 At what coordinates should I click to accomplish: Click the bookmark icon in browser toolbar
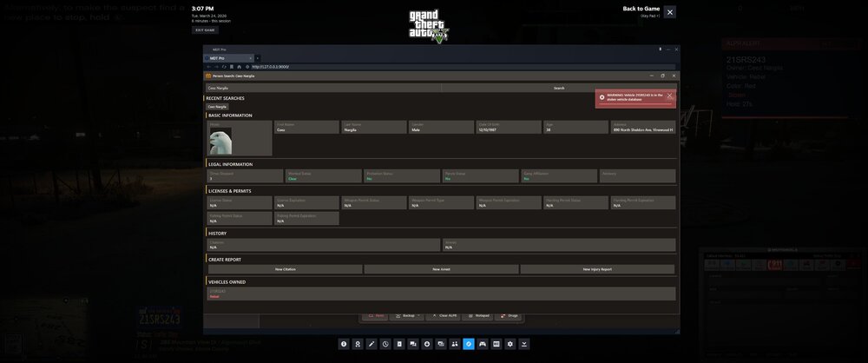[x=232, y=67]
